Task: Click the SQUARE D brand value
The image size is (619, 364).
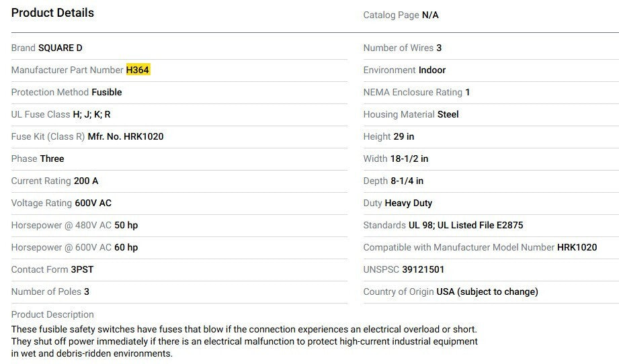Action: click(60, 48)
